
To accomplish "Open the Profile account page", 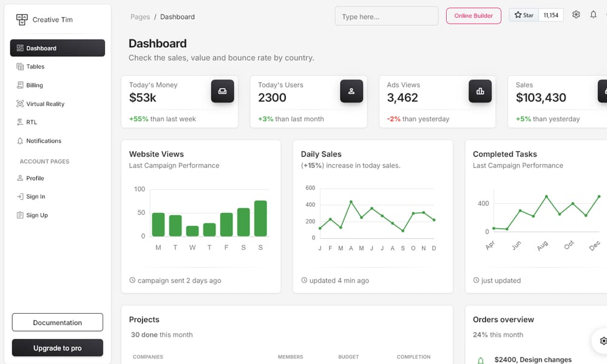I will tap(34, 178).
